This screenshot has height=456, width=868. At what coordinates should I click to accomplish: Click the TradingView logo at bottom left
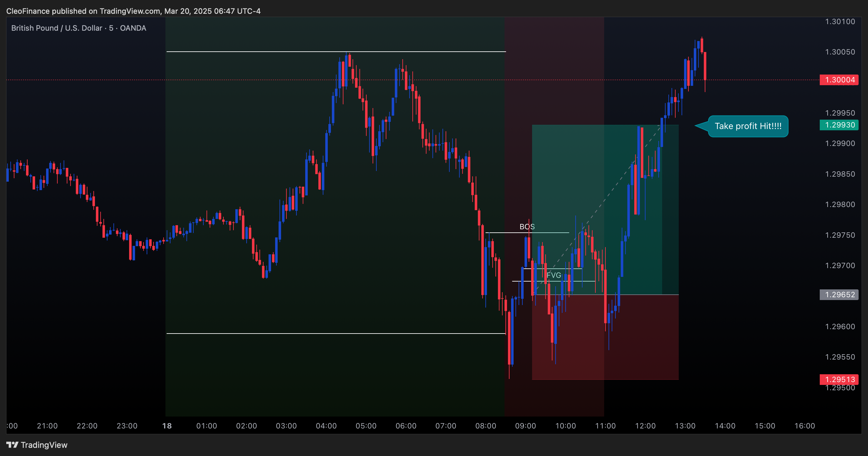pyautogui.click(x=37, y=445)
